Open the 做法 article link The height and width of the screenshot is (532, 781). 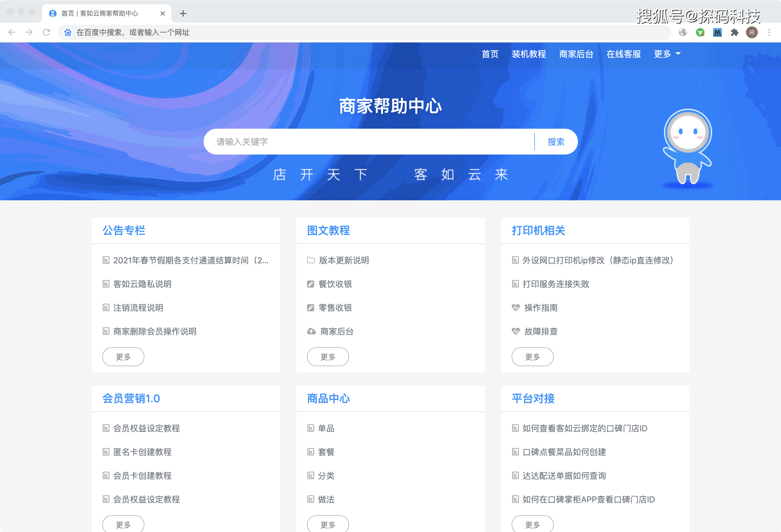click(x=326, y=499)
